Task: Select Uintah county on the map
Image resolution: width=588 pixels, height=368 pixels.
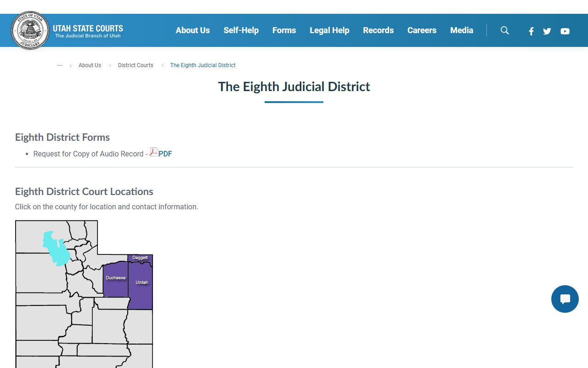Action: pyautogui.click(x=141, y=285)
